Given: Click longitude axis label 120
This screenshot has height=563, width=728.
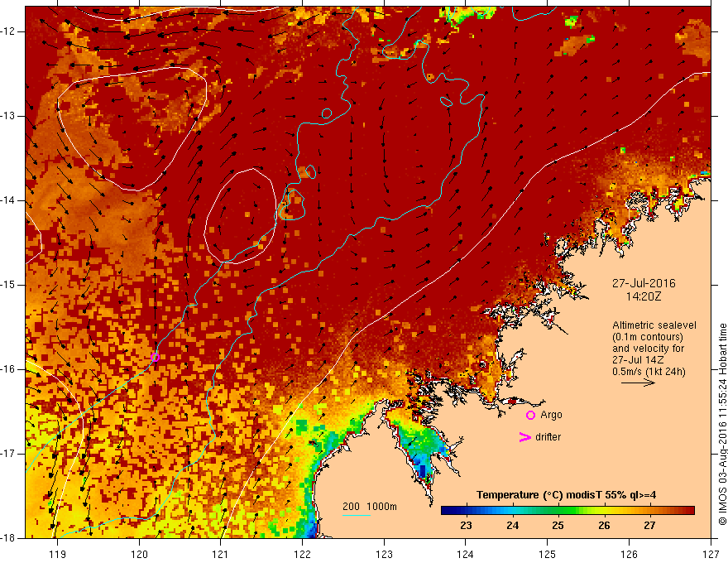Looking at the screenshot, I should click(139, 554).
